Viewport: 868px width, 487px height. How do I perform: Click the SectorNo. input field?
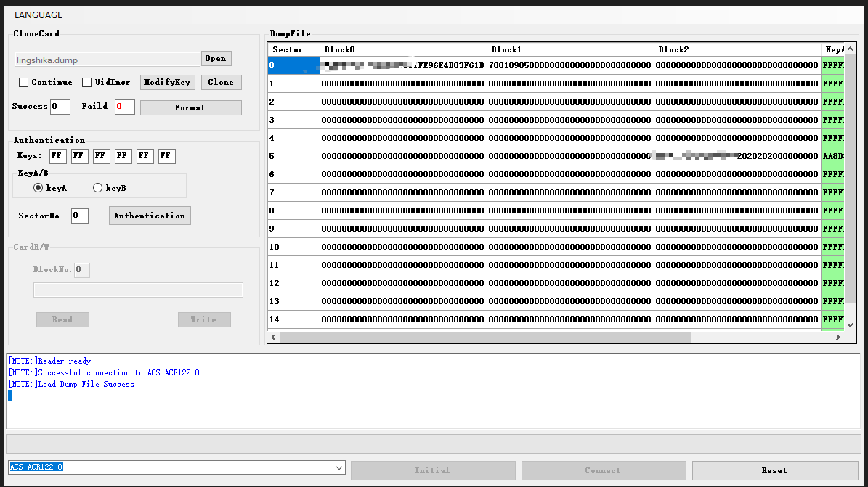80,216
